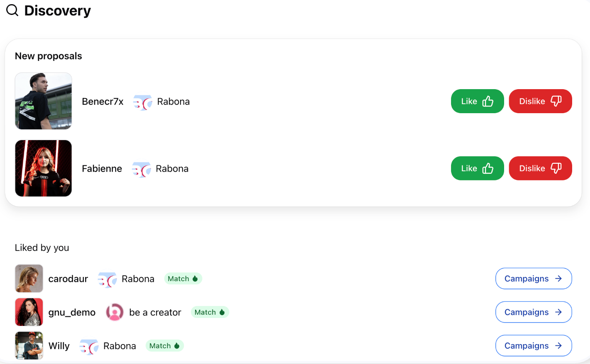Screen dimensions: 590x364
Task: Click the Rabona logo beside Willy
Action: coord(89,347)
